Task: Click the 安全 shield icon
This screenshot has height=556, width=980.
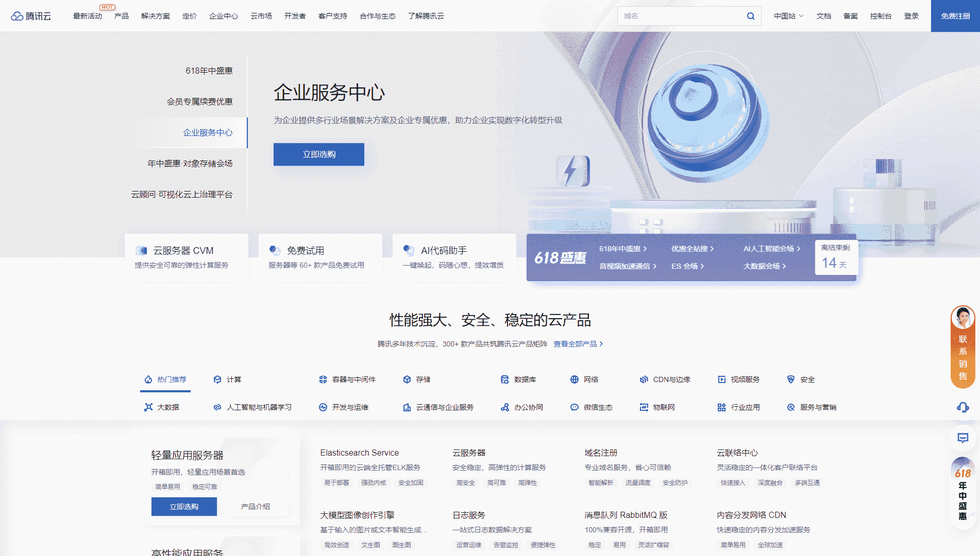Action: pyautogui.click(x=791, y=379)
